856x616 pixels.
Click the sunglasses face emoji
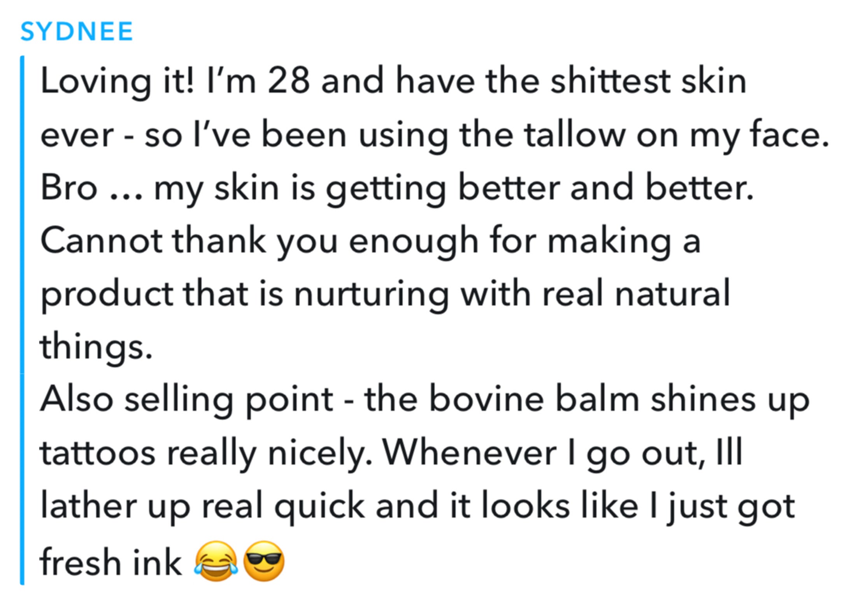click(x=264, y=561)
